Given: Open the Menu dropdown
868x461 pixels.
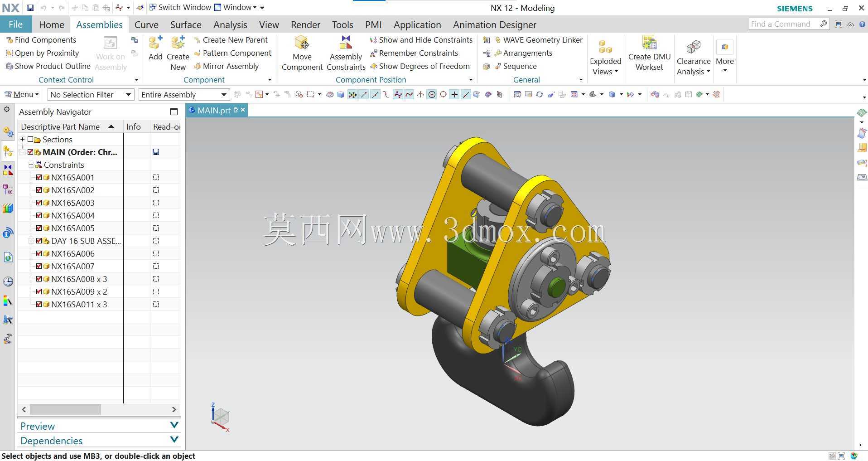Looking at the screenshot, I should tap(22, 94).
